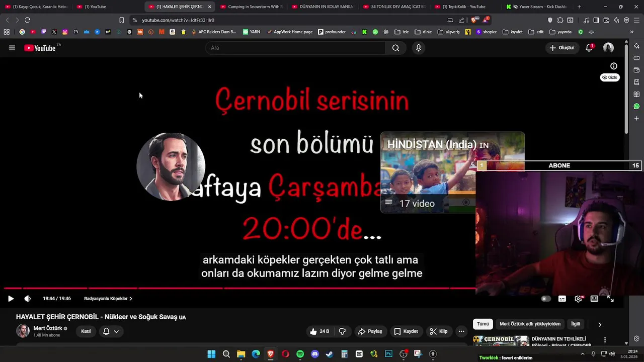
Task: Seek in the video progress bar
Action: click(x=239, y=288)
